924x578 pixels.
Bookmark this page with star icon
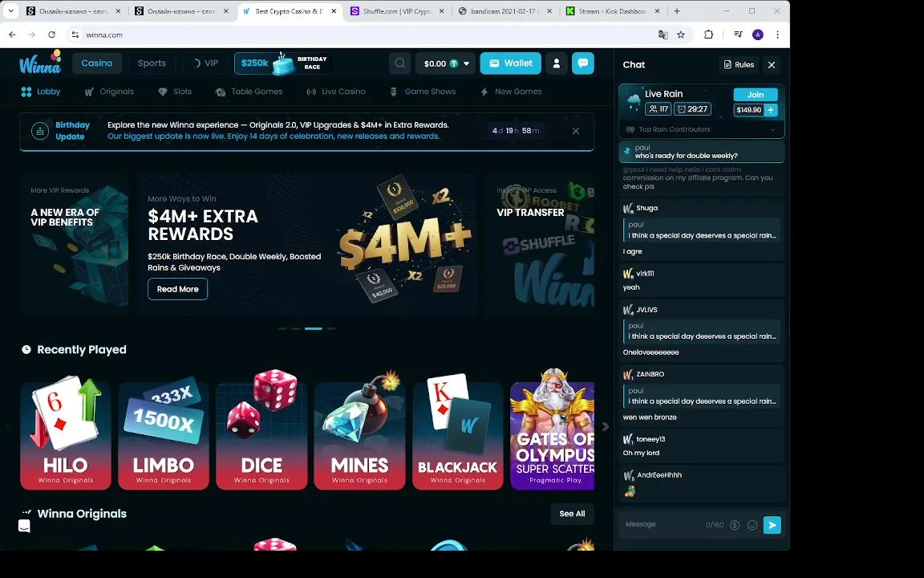coord(681,35)
